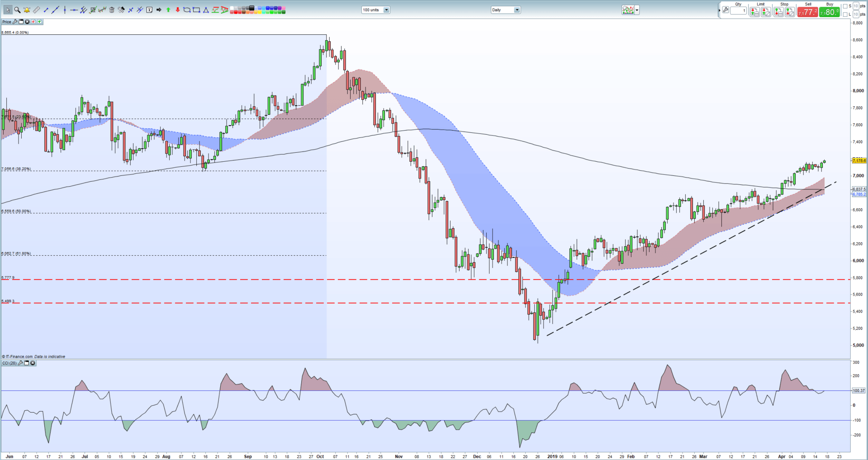Image resolution: width=868 pixels, height=460 pixels.
Task: Select the triangle drawing tool
Action: pos(206,10)
